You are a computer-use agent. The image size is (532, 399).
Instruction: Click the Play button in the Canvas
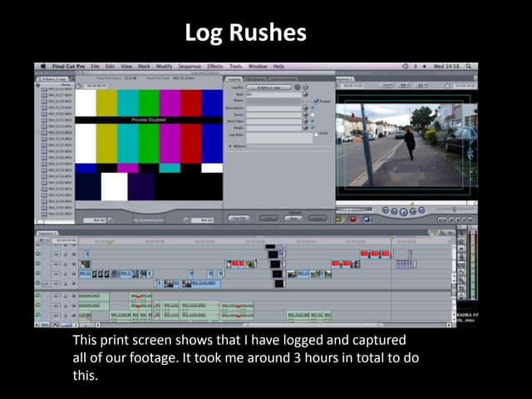[x=403, y=212]
